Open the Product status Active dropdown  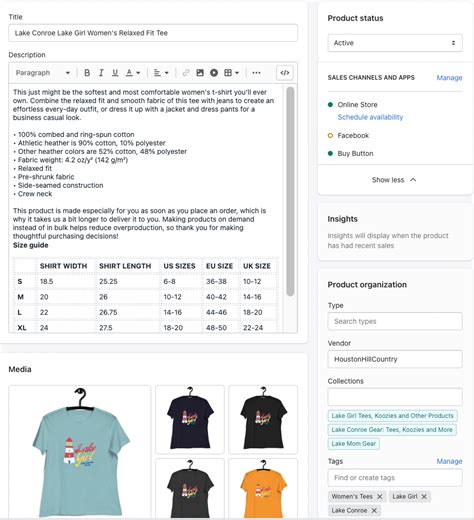click(395, 43)
